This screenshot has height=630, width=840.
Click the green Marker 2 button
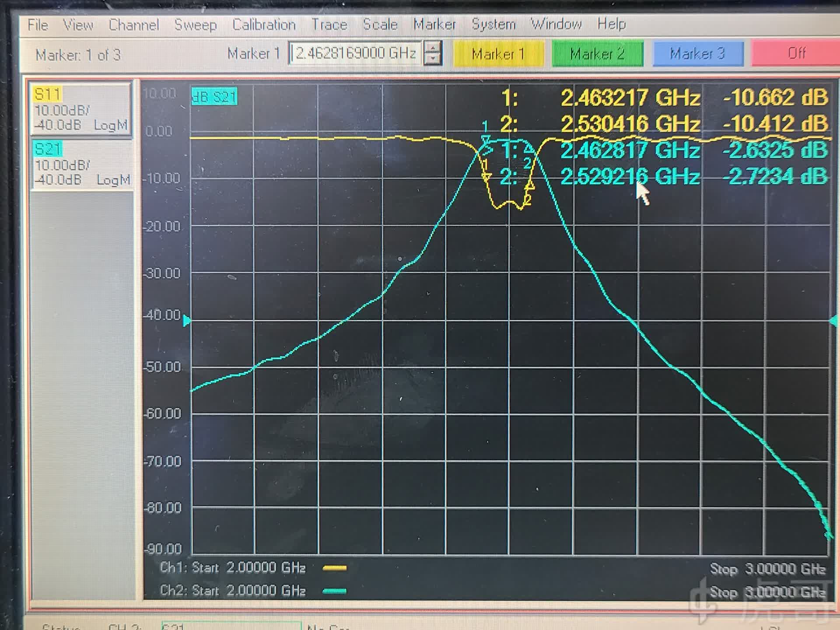[598, 54]
